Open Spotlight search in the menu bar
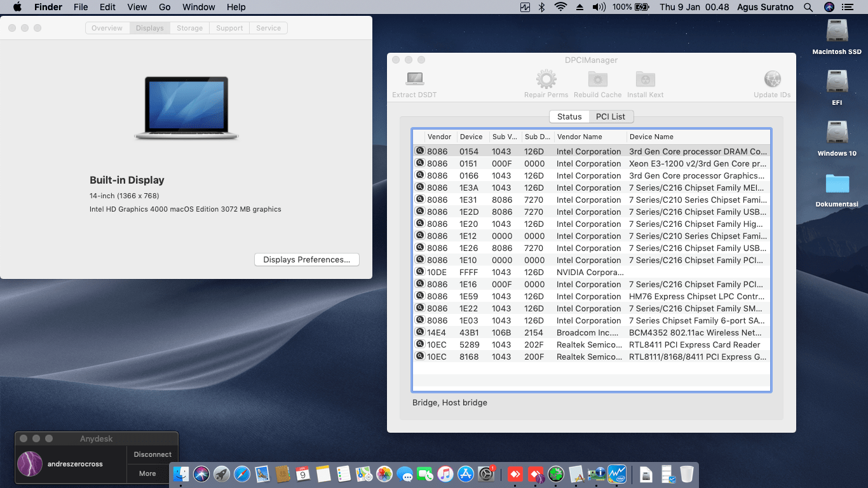 point(808,7)
